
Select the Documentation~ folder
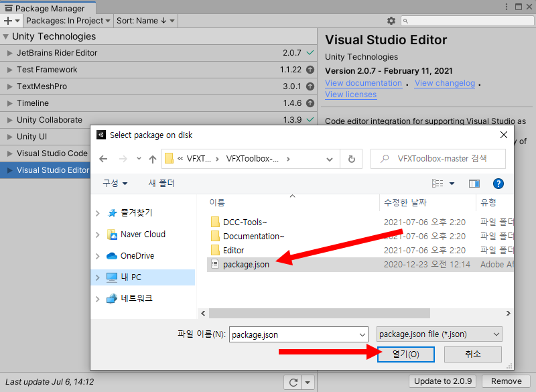click(253, 237)
